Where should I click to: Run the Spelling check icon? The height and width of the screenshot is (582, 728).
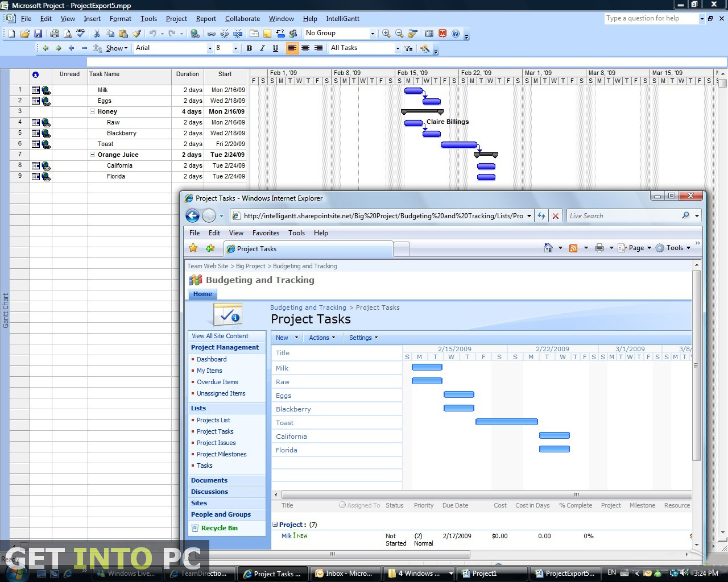pos(81,34)
